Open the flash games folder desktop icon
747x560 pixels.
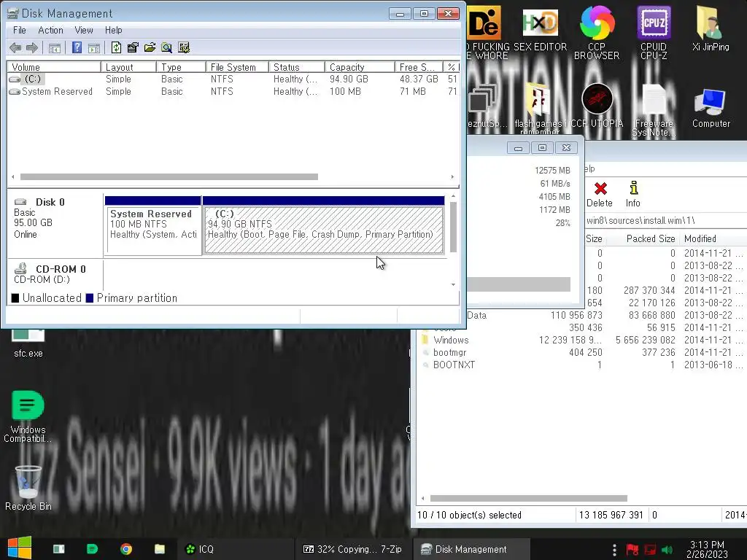[x=540, y=109]
